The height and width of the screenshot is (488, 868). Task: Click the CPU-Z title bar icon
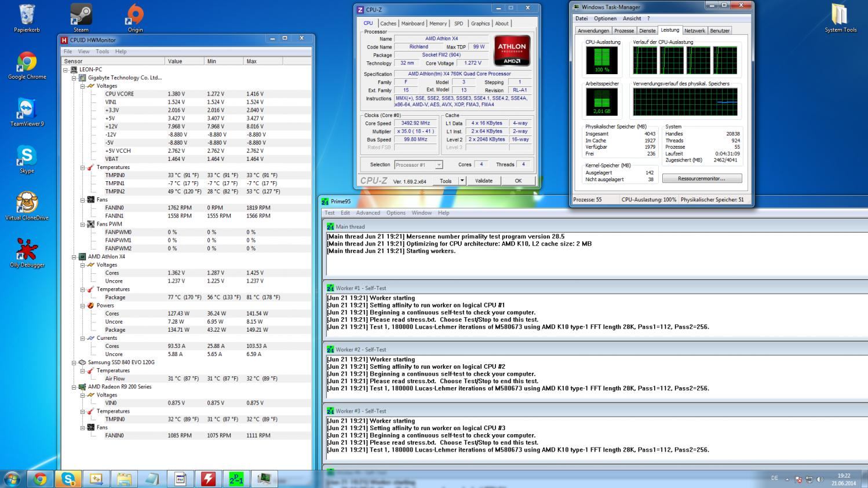point(360,10)
